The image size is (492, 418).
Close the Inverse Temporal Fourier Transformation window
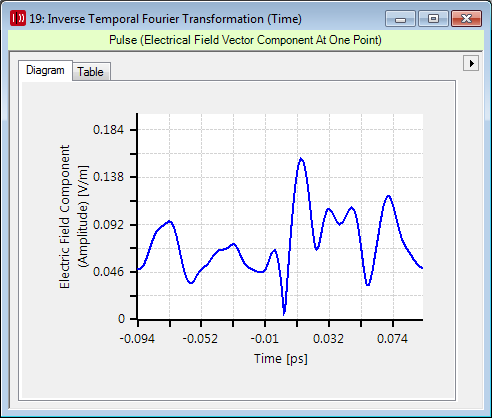(466, 19)
